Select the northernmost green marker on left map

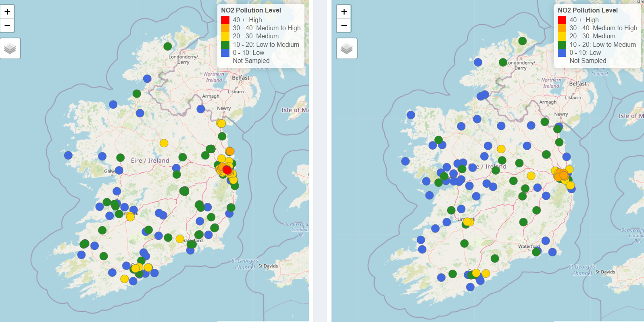click(168, 46)
